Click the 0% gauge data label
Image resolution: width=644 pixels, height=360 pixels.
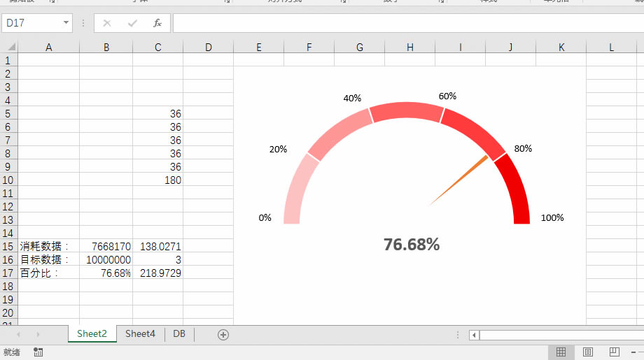(x=265, y=217)
